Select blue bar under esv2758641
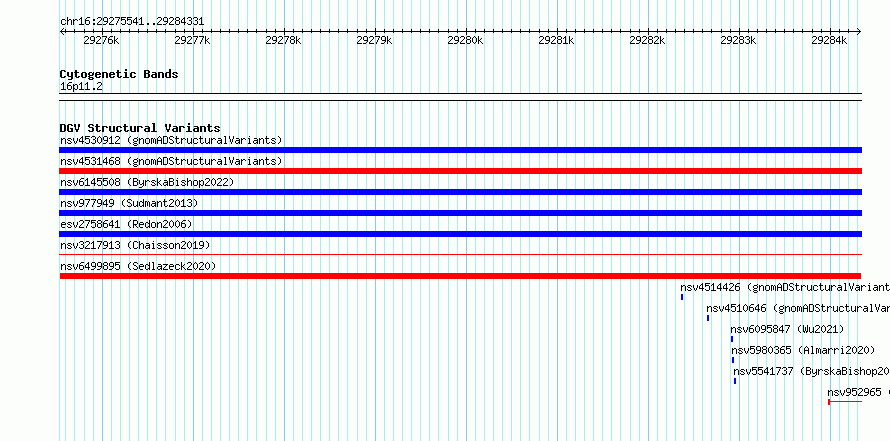Screen dimensions: 890x441 coord(460,234)
